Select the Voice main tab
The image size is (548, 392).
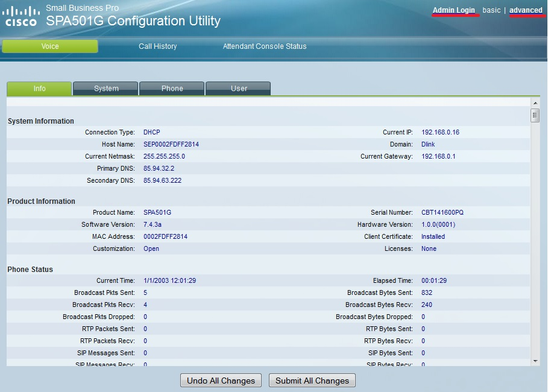point(50,46)
